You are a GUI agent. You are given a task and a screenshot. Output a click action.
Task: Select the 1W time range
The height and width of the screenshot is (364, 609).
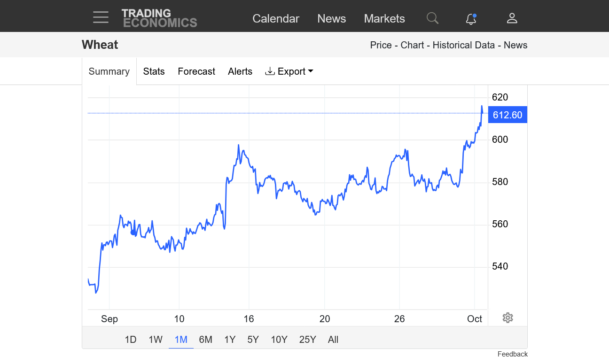156,340
